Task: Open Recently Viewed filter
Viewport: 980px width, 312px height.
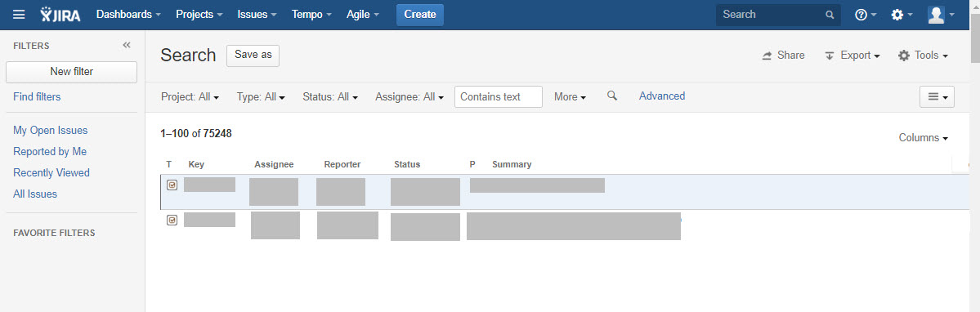Action: pyautogui.click(x=51, y=173)
